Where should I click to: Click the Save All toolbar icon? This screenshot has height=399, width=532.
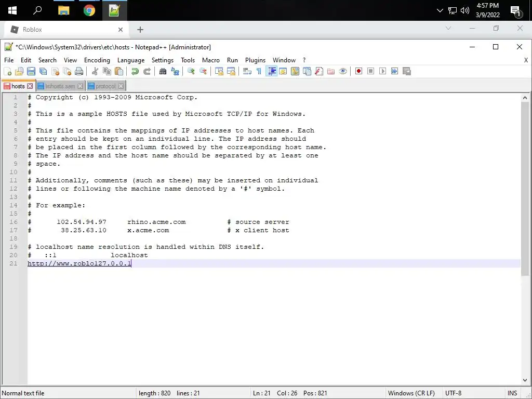[43, 71]
